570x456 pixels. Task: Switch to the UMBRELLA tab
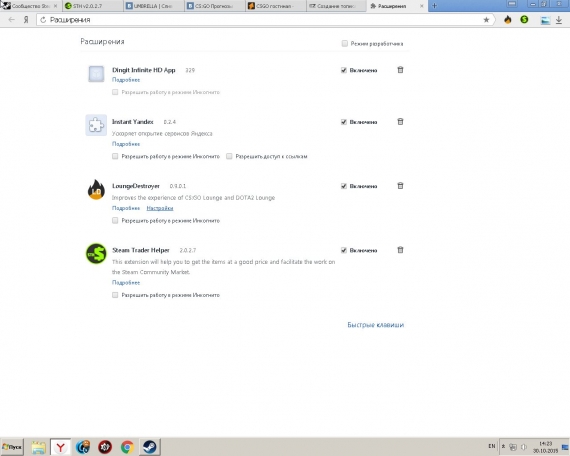click(x=153, y=6)
